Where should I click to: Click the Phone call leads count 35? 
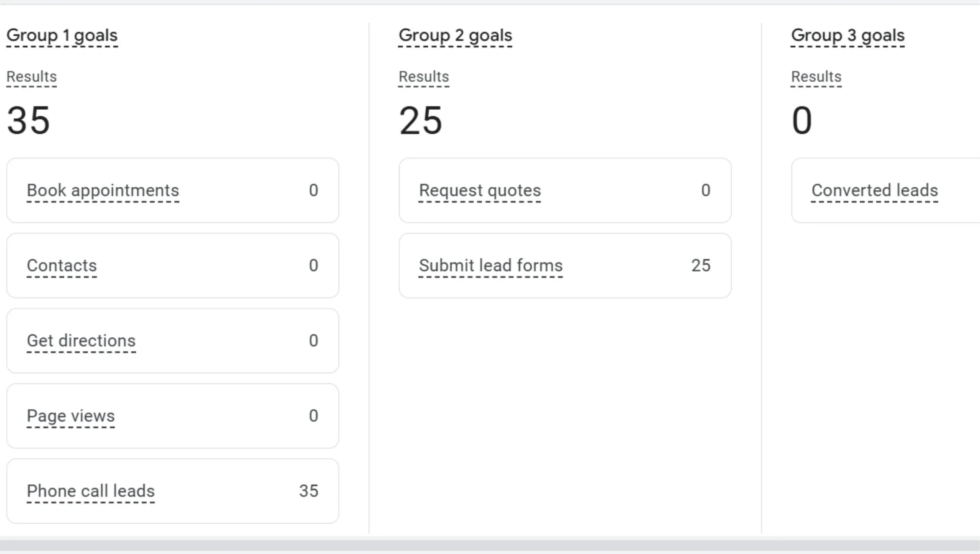click(309, 491)
